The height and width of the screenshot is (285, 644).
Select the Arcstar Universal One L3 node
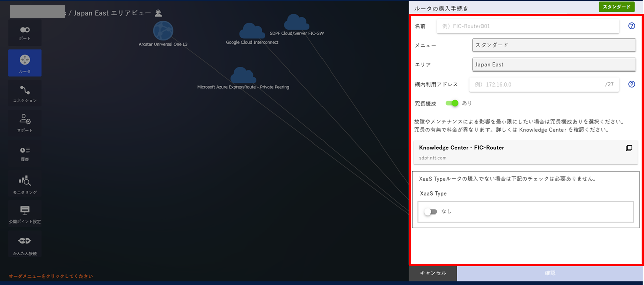pyautogui.click(x=163, y=31)
